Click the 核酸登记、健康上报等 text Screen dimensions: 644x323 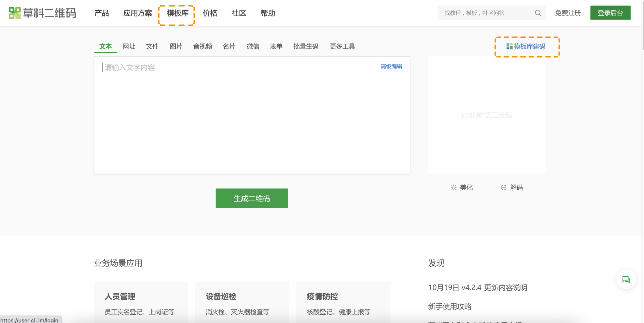coord(339,312)
